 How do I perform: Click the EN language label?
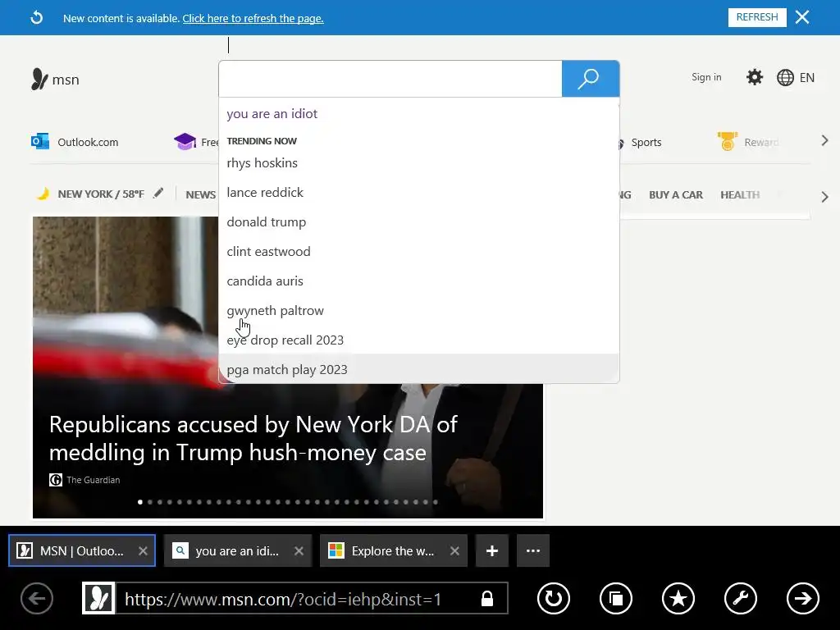pyautogui.click(x=807, y=78)
